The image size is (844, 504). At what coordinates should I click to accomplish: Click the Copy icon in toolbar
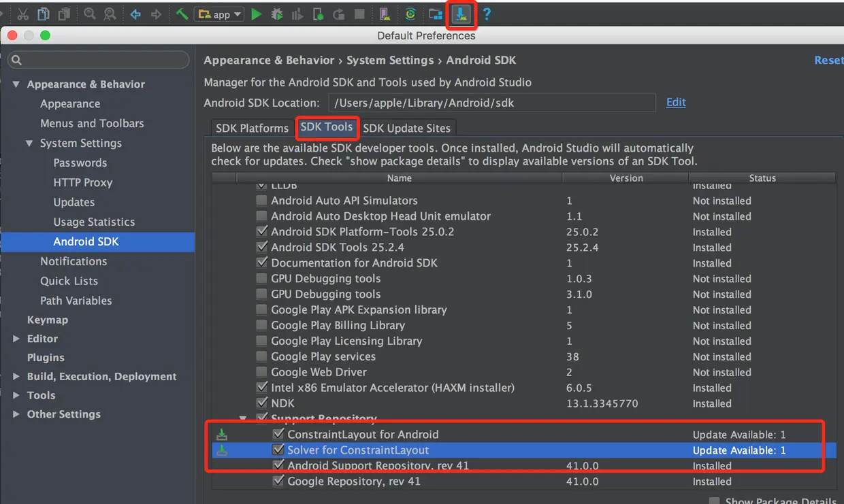coord(43,14)
